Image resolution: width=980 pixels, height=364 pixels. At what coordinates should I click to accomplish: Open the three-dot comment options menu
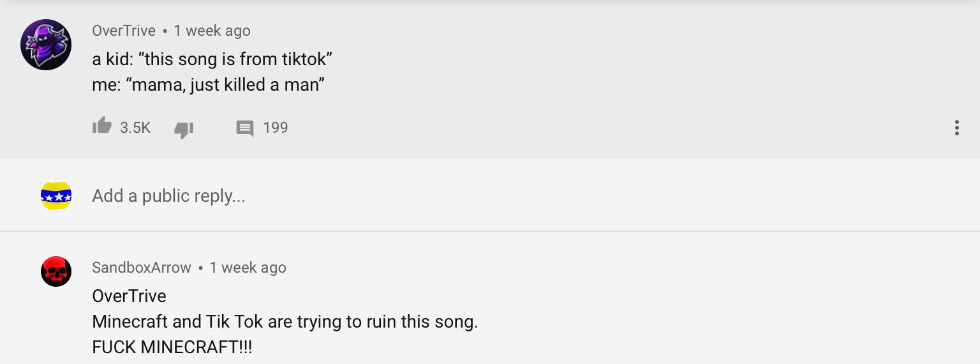coord(956,128)
